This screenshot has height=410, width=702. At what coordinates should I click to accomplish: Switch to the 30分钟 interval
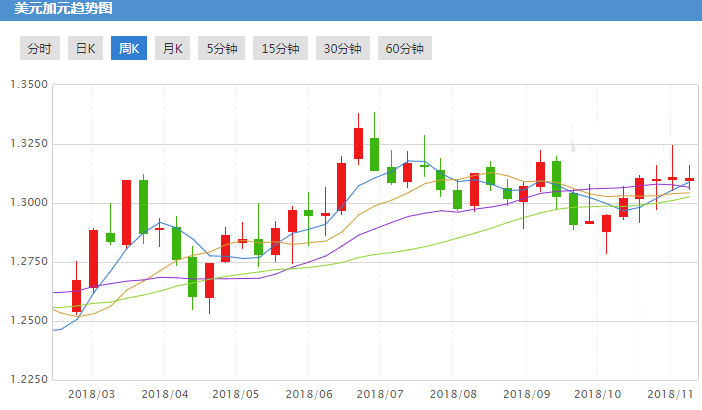(342, 48)
